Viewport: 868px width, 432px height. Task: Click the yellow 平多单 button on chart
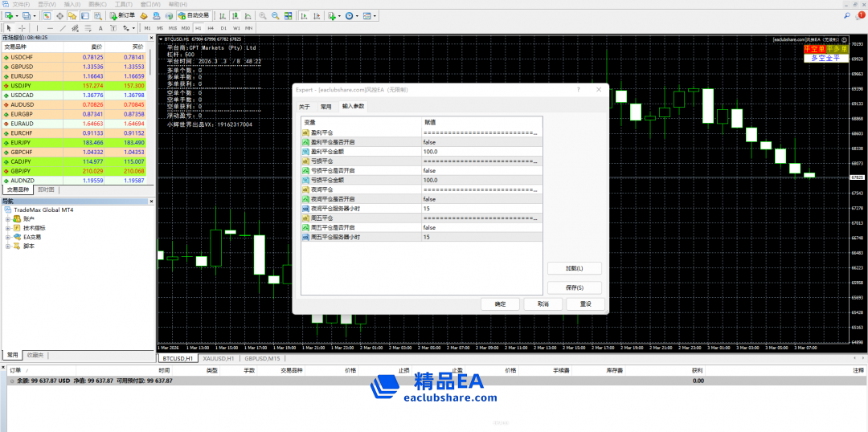[x=837, y=49]
